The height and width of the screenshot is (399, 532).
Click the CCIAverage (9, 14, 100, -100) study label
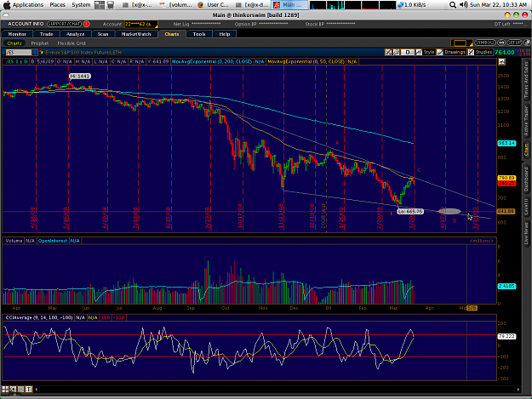click(x=39, y=317)
